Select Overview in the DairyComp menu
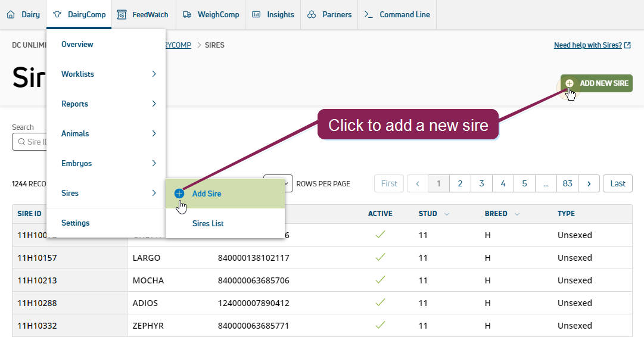The height and width of the screenshot is (337, 644). [x=77, y=44]
